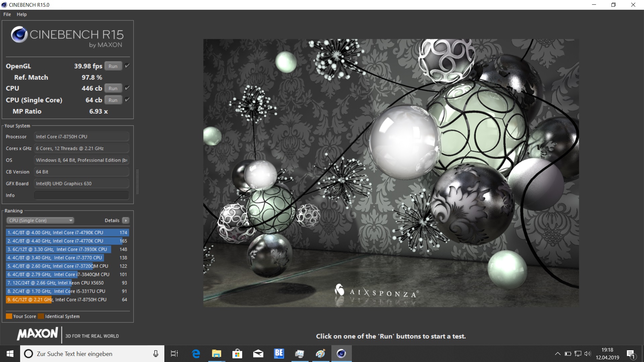Click the Cinebench icon in the taskbar
Screen dimensions: 644x362
tap(341, 354)
